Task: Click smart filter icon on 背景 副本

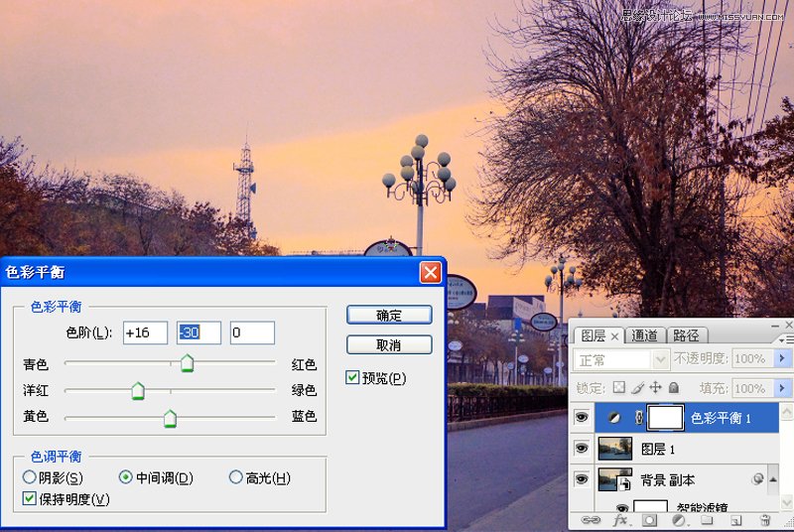Action: (x=757, y=478)
